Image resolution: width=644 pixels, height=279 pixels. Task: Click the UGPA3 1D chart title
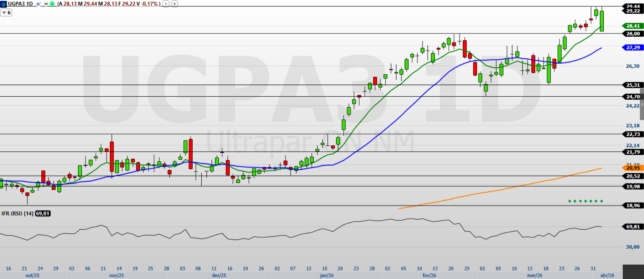(x=21, y=4)
